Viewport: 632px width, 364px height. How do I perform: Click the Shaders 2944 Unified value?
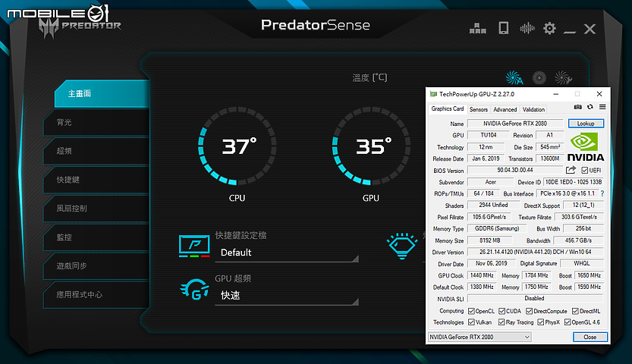tap(493, 206)
